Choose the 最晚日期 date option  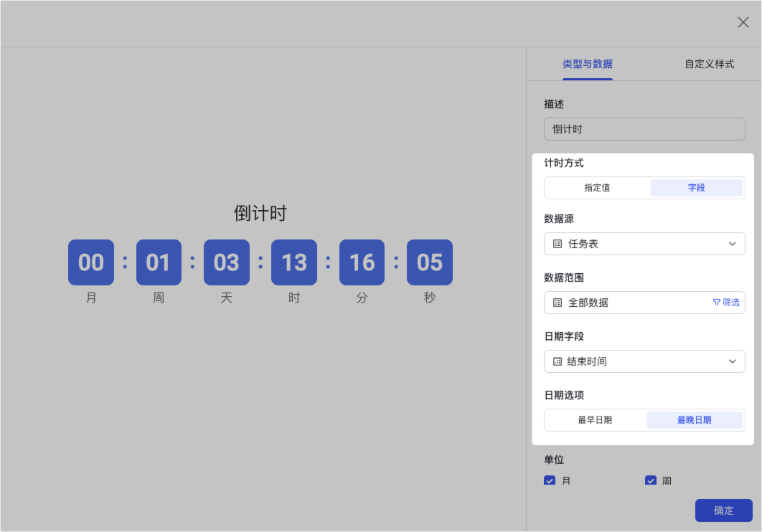coord(694,420)
